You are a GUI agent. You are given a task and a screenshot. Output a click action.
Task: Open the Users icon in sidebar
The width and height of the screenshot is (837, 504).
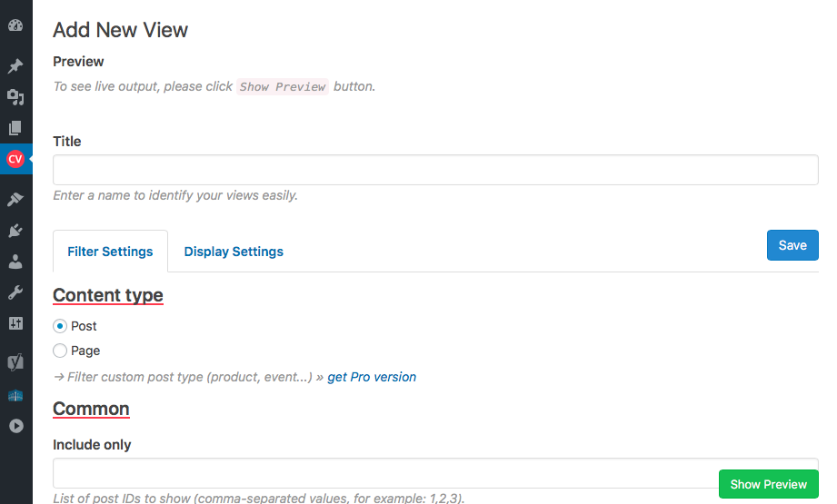15,262
